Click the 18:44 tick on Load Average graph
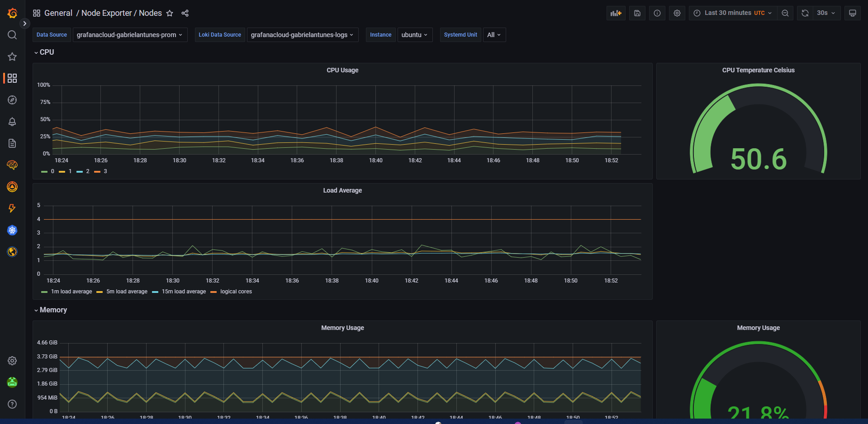868x424 pixels. [451, 281]
